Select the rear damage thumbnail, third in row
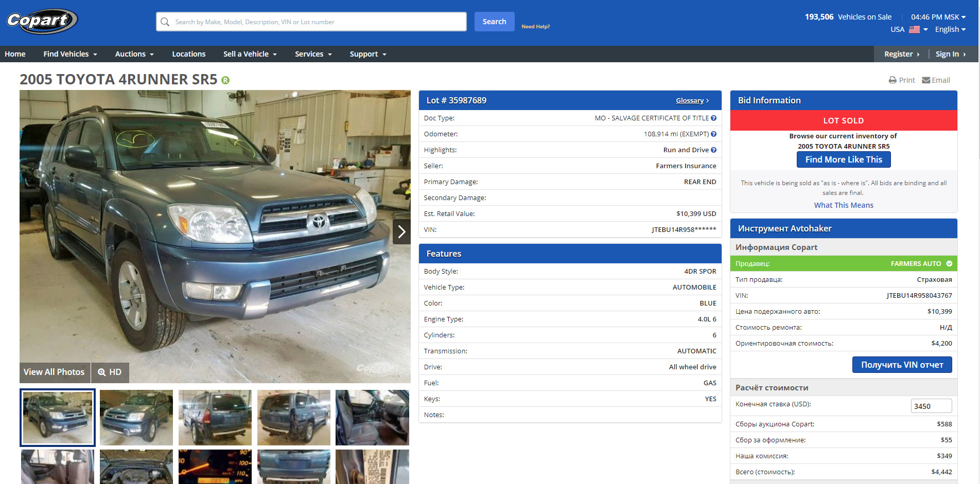 (x=215, y=418)
